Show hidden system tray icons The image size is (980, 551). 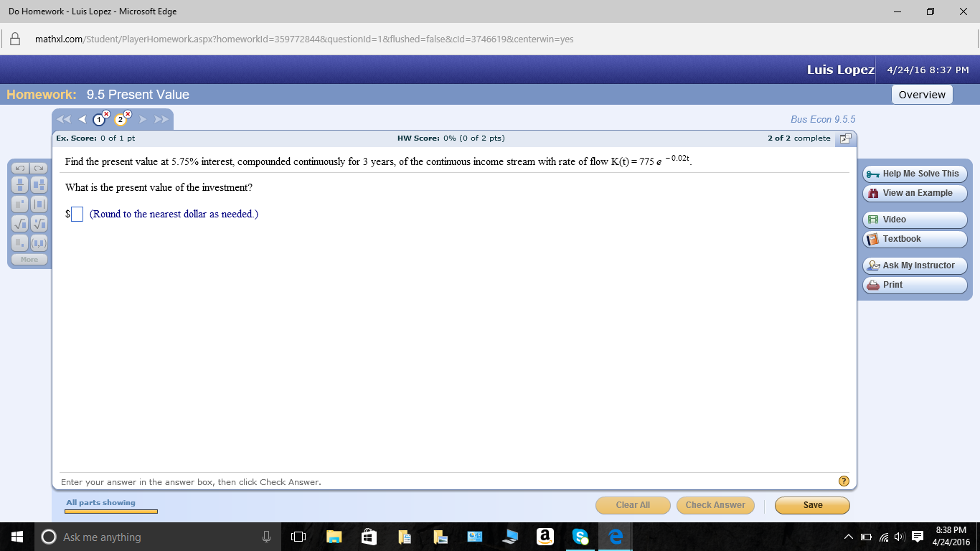point(849,537)
